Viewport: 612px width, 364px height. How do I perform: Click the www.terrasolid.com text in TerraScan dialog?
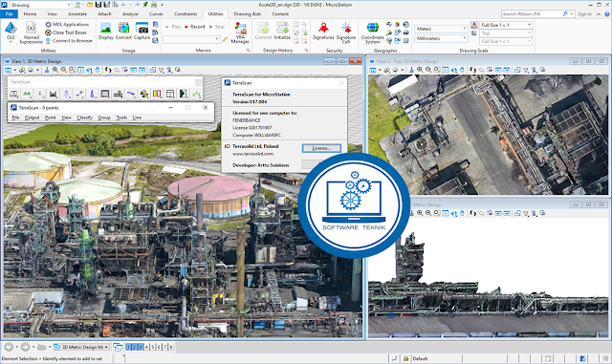point(252,154)
